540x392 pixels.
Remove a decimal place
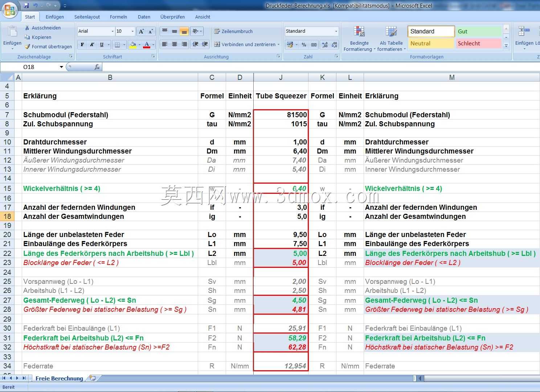click(335, 45)
